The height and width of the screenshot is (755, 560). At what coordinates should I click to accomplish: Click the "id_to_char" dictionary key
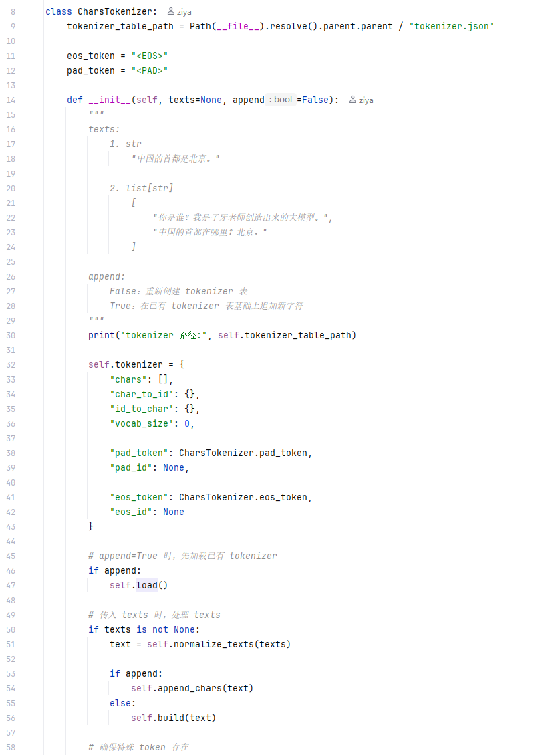pyautogui.click(x=142, y=409)
